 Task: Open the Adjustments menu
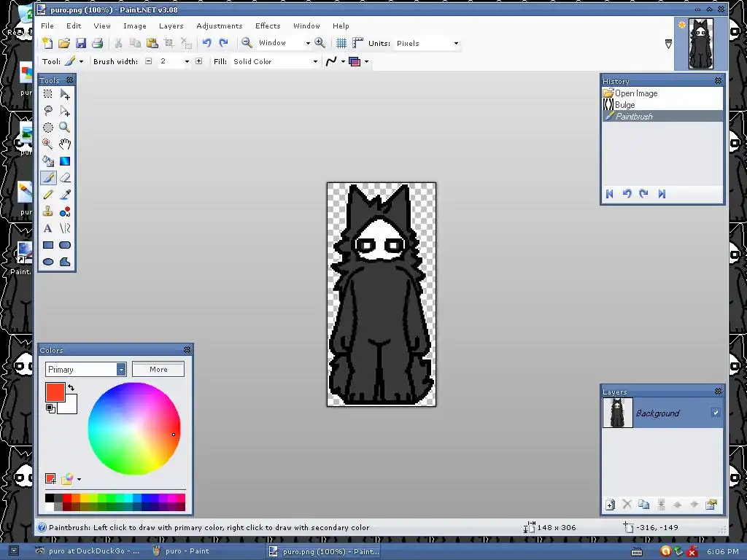[219, 26]
